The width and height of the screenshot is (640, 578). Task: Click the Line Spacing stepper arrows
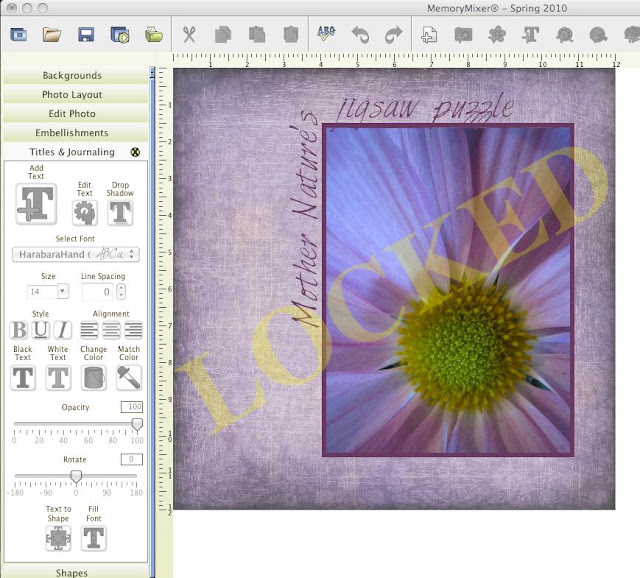click(121, 291)
